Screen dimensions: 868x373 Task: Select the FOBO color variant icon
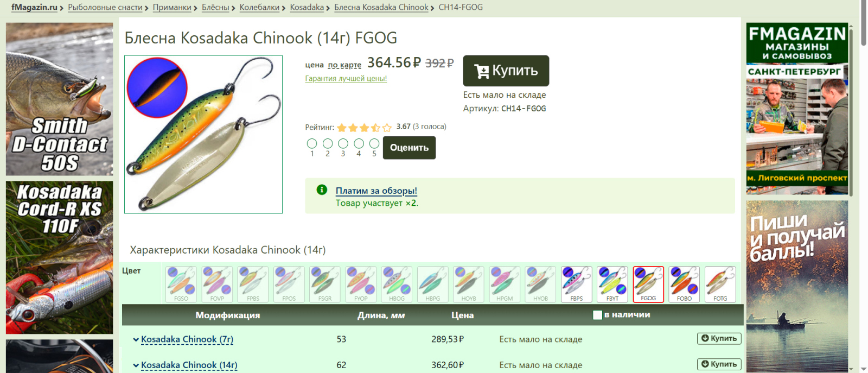684,283
